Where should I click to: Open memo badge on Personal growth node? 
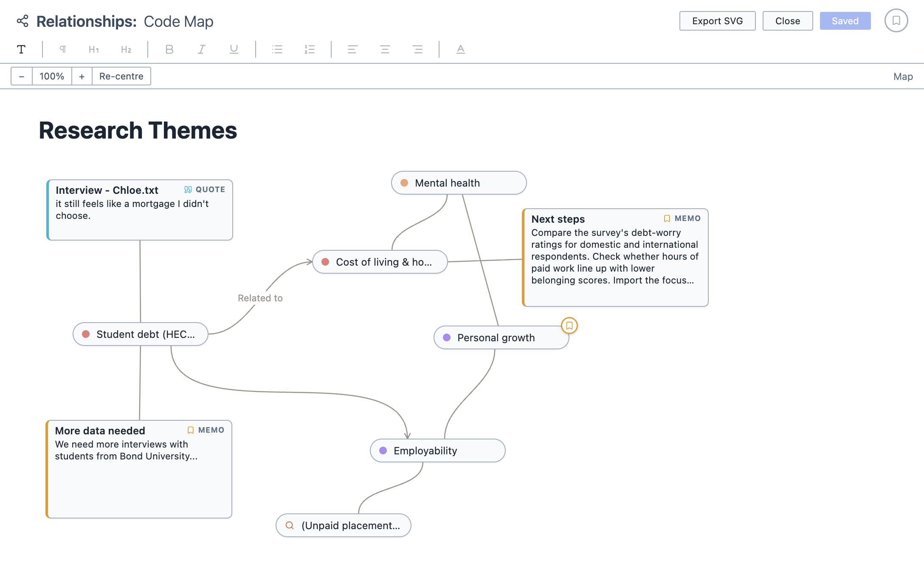[569, 326]
